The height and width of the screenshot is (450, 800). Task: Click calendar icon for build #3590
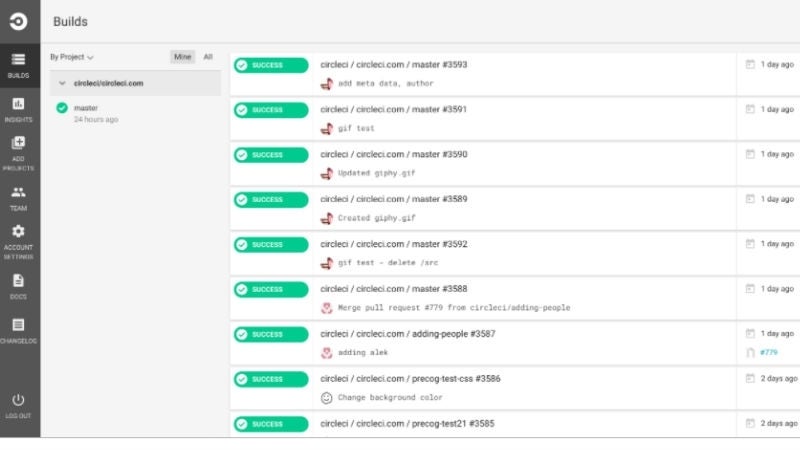(x=750, y=155)
